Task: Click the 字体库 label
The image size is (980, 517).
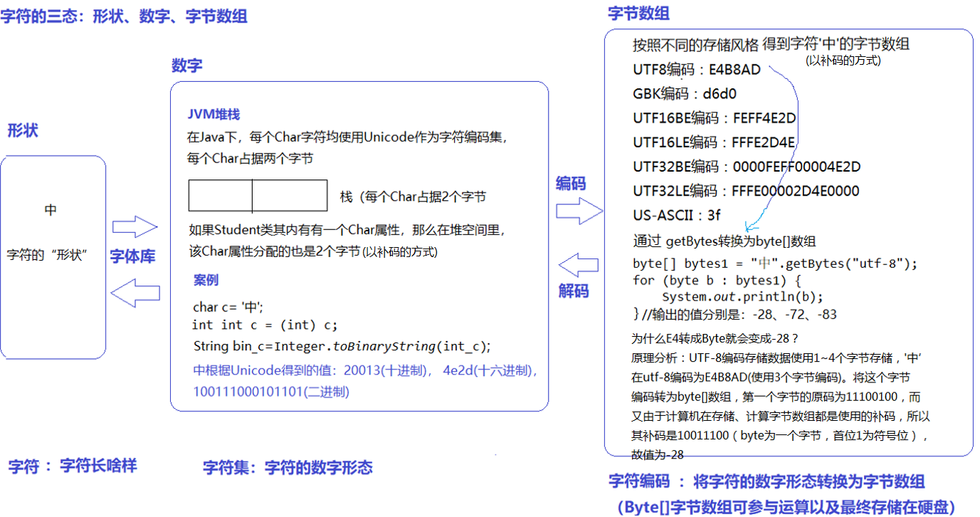Action: point(132,257)
